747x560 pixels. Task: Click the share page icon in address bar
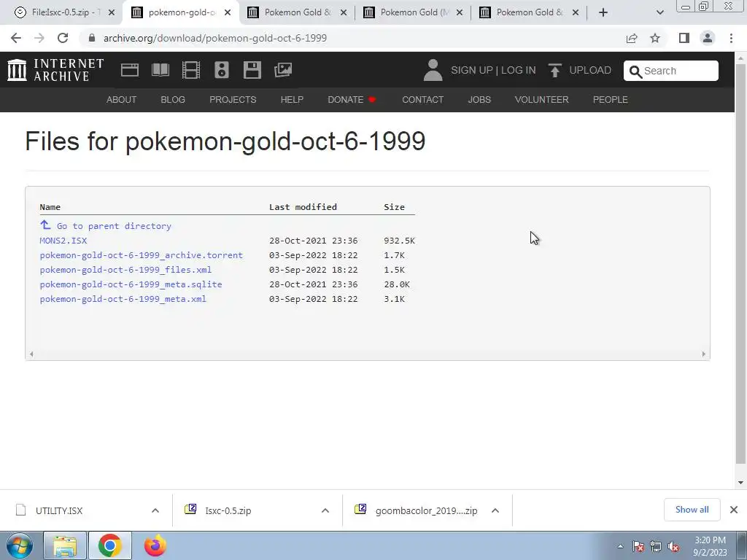(632, 38)
